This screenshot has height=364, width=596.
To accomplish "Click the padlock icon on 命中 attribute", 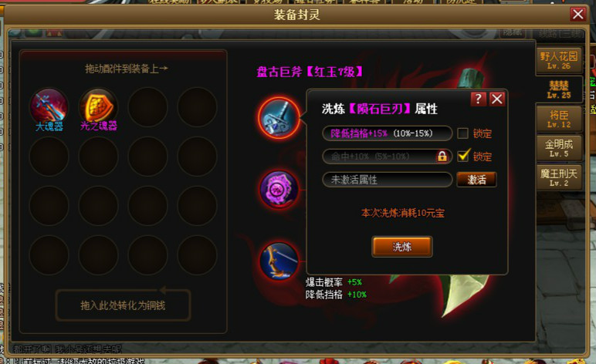I will point(442,156).
